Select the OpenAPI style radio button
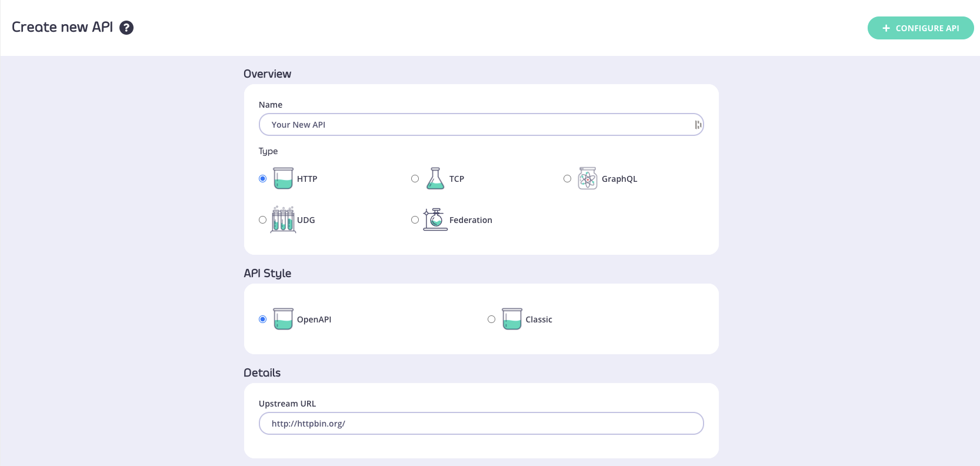Screen dimensions: 980x466 [x=263, y=319]
